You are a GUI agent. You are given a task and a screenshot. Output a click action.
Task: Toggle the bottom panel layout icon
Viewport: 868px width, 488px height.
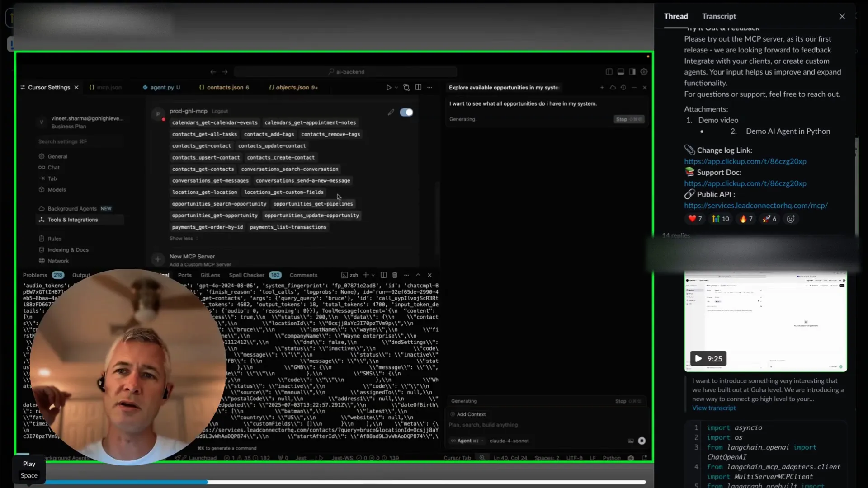(621, 72)
